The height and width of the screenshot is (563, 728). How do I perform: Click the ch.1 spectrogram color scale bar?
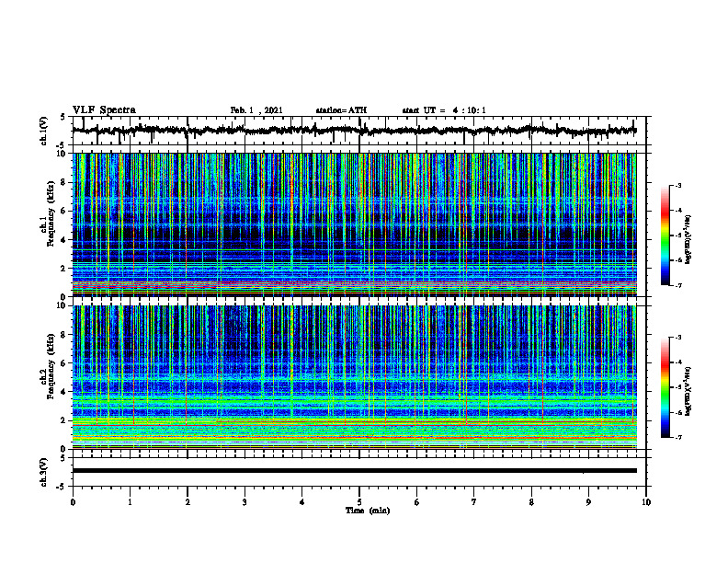pyautogui.click(x=665, y=235)
